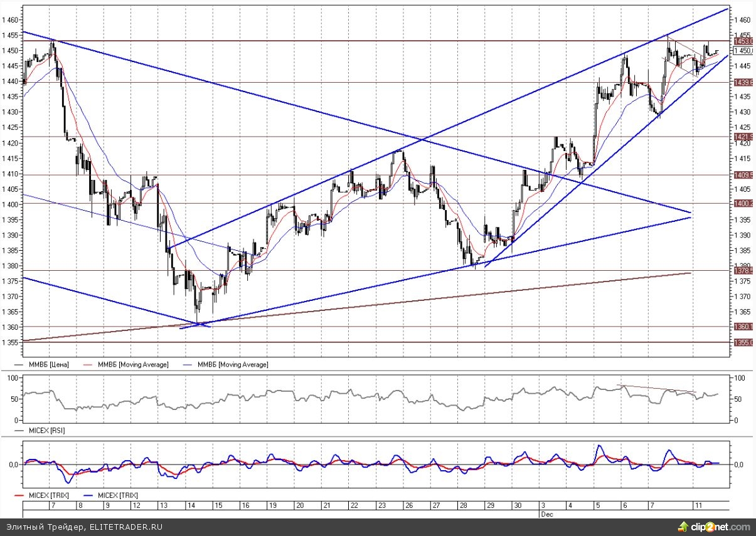
Task: Click the Dec month label on time axis
Action: click(545, 512)
